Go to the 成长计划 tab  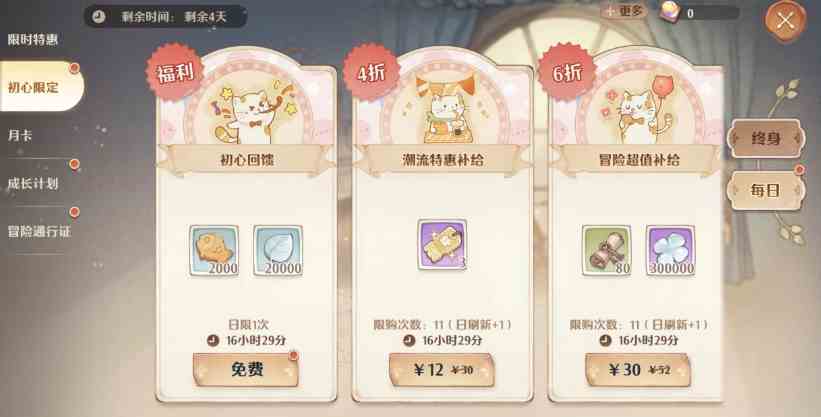33,183
